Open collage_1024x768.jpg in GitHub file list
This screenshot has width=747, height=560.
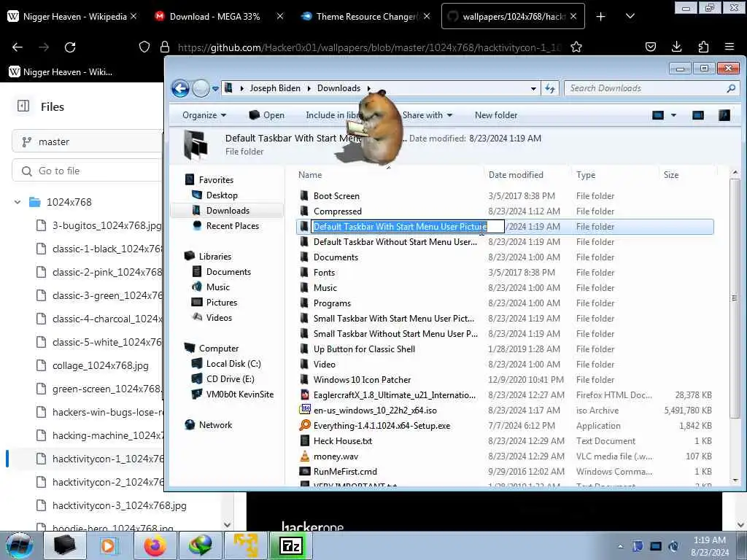click(101, 365)
